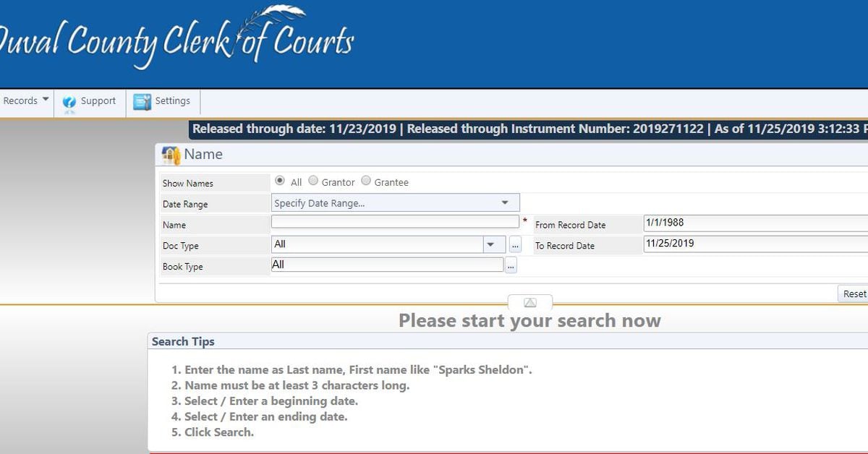Click inside the Doc Type combo field
Screen dimensions: 868x454
tap(376, 245)
